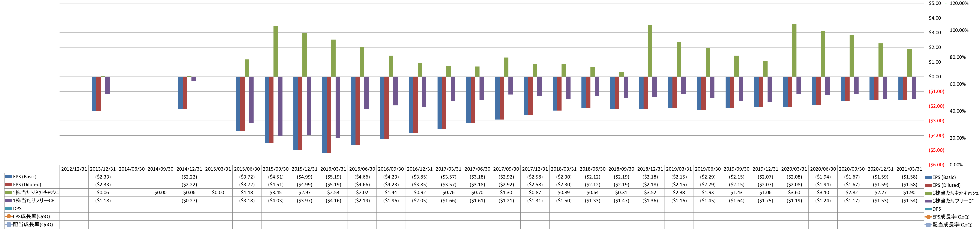Viewport: 980px width, 229px height.
Task: Click the 2015/06/30 date column header
Action: click(x=247, y=169)
